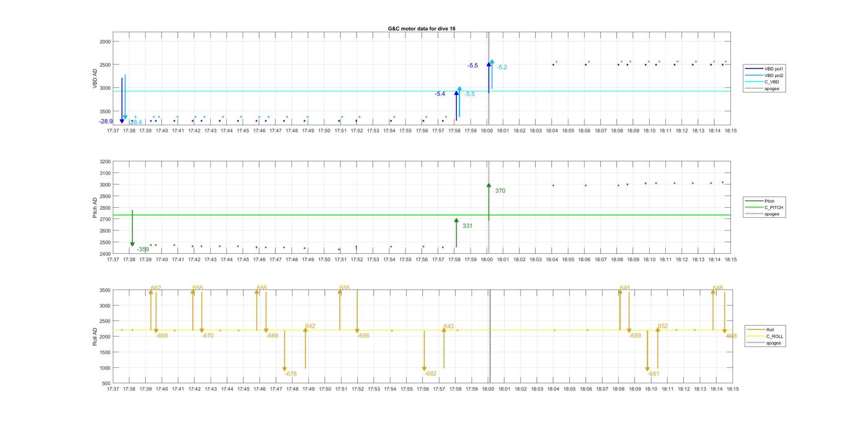Click the '642' roll value label
Viewport: 868px width, 430px height.
tap(310, 326)
